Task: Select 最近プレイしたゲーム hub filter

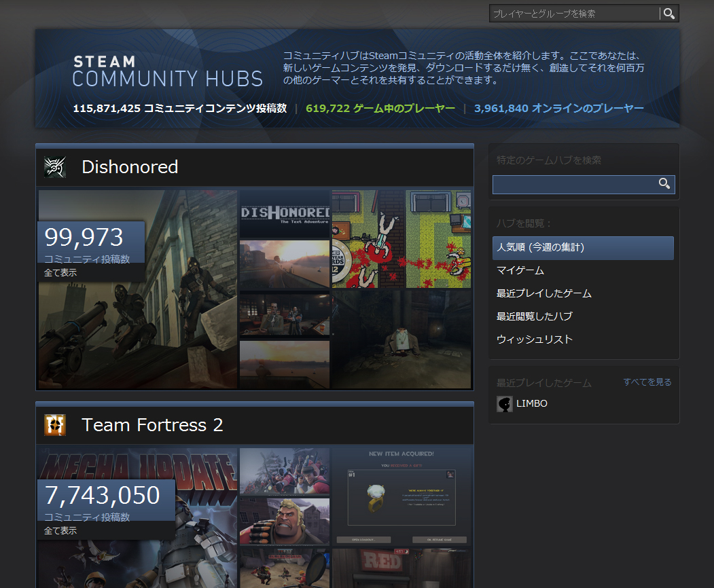Action: (x=583, y=293)
